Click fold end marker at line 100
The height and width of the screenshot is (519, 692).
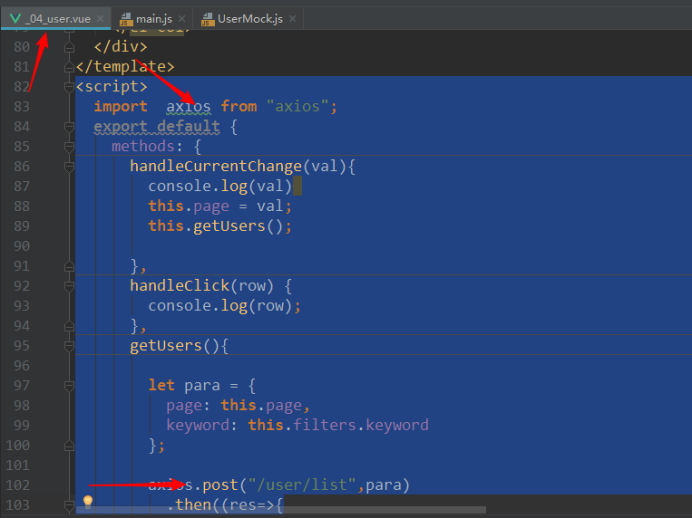pos(69,446)
